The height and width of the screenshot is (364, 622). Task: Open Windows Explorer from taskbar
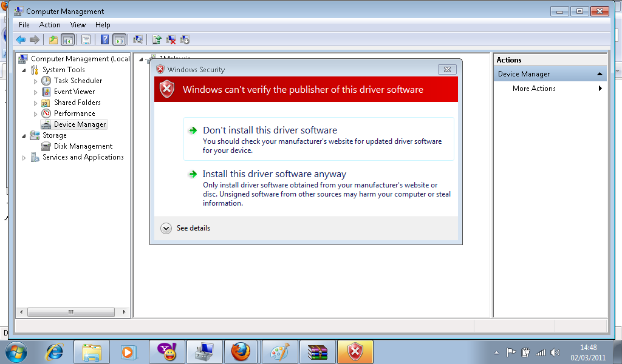pyautogui.click(x=92, y=352)
